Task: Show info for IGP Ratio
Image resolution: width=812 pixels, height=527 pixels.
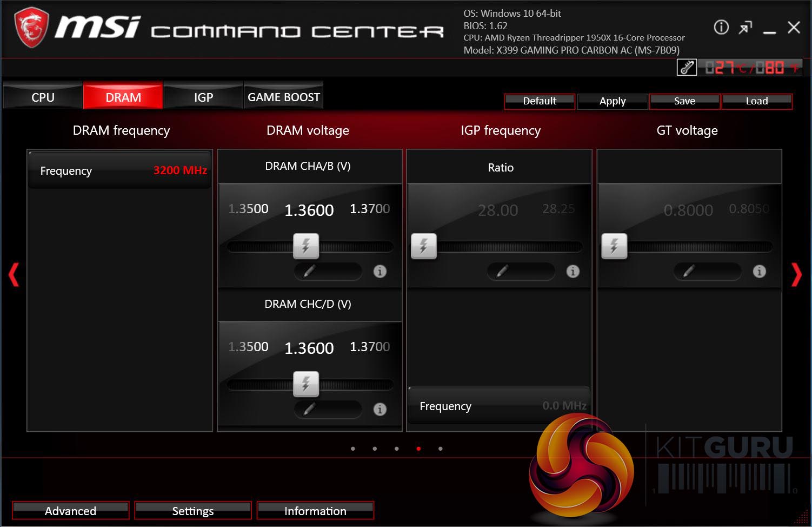Action: [x=573, y=272]
